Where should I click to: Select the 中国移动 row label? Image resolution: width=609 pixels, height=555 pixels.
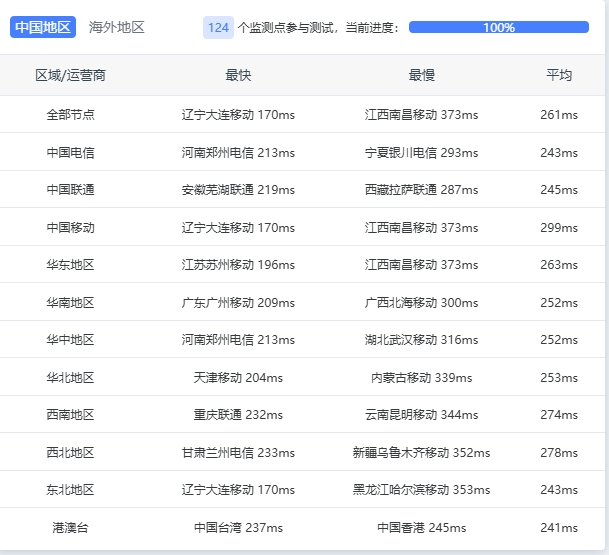70,227
